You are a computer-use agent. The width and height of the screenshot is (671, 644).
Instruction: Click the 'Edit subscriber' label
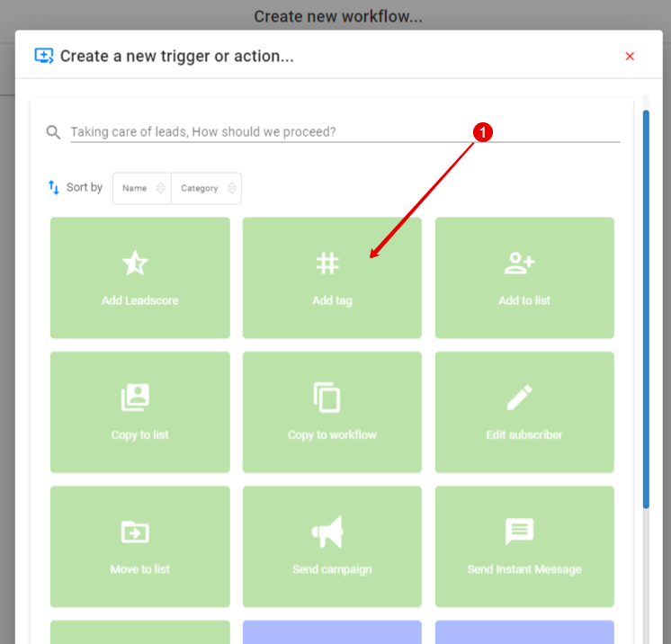pyautogui.click(x=524, y=434)
